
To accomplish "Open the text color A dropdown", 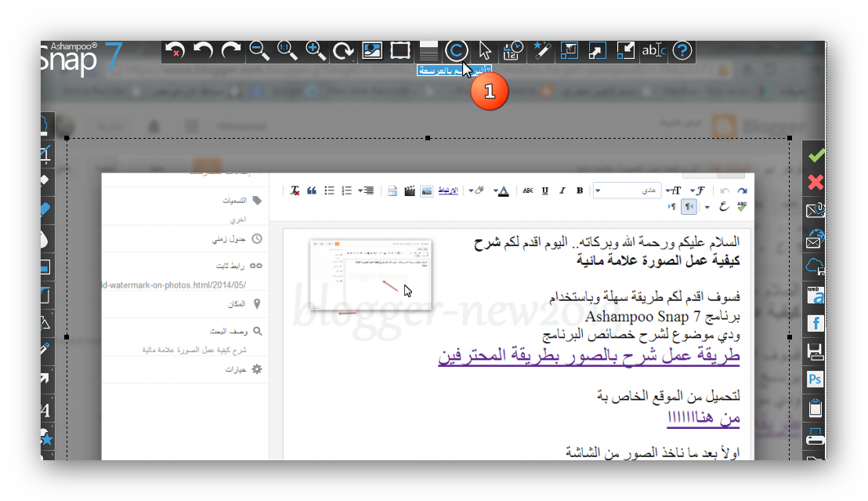I will [501, 191].
